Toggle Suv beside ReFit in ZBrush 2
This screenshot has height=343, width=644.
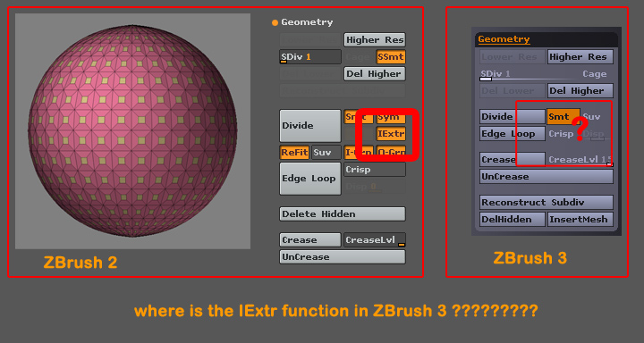pos(326,153)
